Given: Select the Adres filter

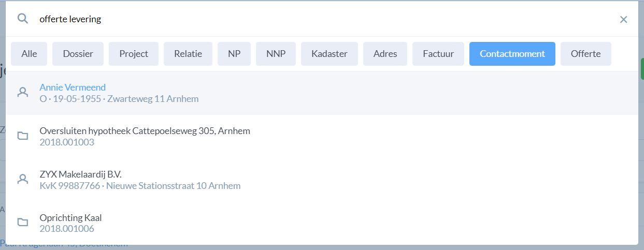Looking at the screenshot, I should 385,54.
